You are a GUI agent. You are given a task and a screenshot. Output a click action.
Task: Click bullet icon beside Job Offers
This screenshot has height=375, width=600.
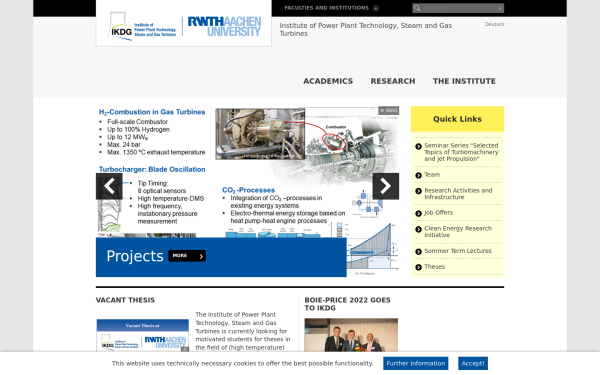[418, 214]
